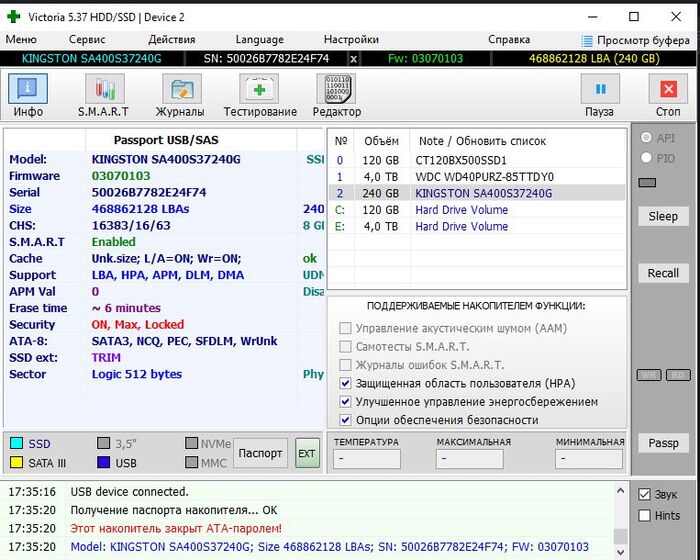Open the Действия menu
This screenshot has height=560, width=700.
pos(172,40)
